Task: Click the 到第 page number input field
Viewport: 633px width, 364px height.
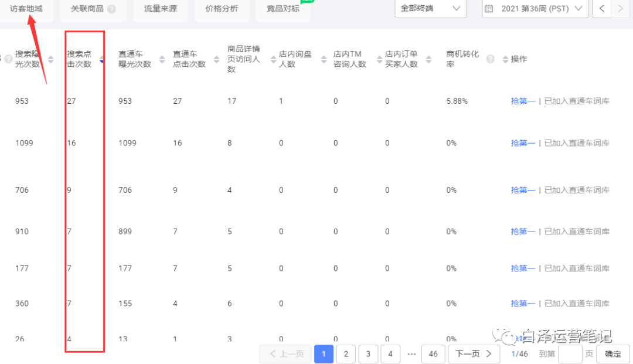Action: (x=570, y=354)
